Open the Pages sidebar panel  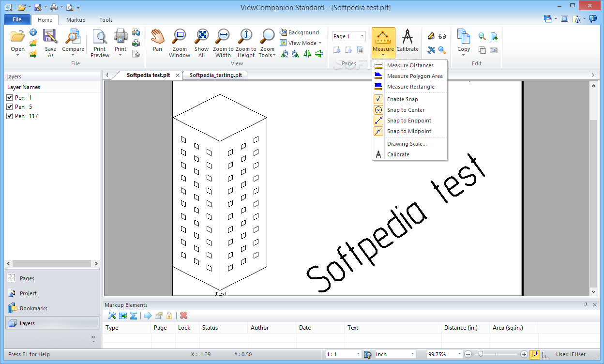[52, 278]
